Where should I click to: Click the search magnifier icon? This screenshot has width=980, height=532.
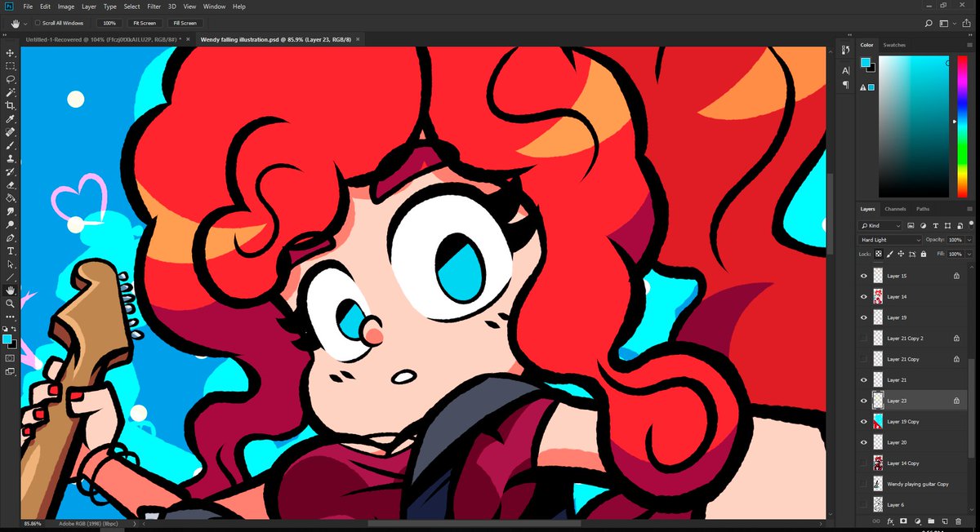pyautogui.click(x=929, y=24)
